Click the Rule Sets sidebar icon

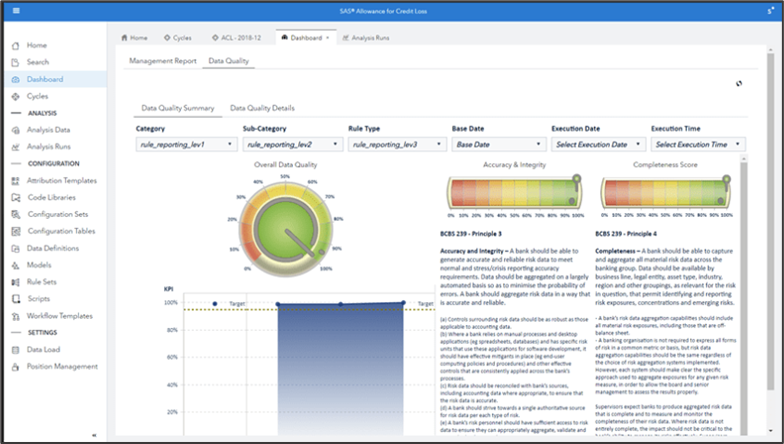coord(16,282)
